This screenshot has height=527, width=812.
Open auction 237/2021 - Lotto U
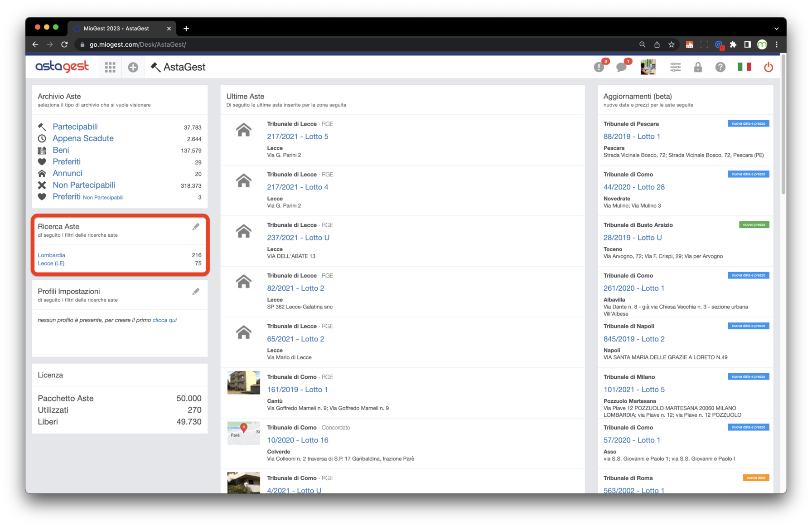(298, 238)
